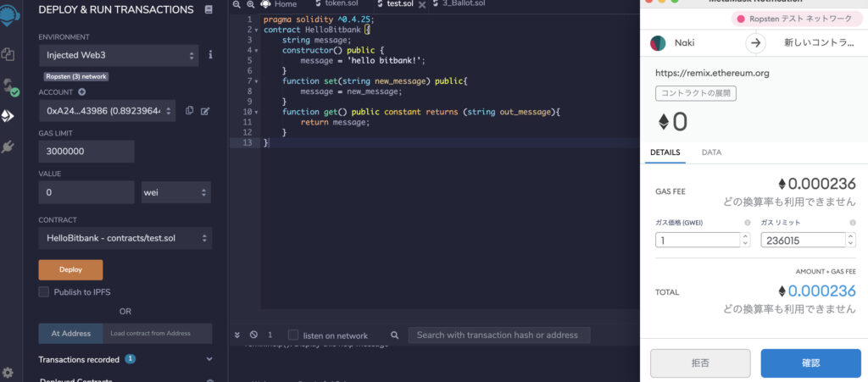Click the Ropsten テスト ネットワーク network badge
Image resolution: width=868 pixels, height=382 pixels.
click(795, 19)
